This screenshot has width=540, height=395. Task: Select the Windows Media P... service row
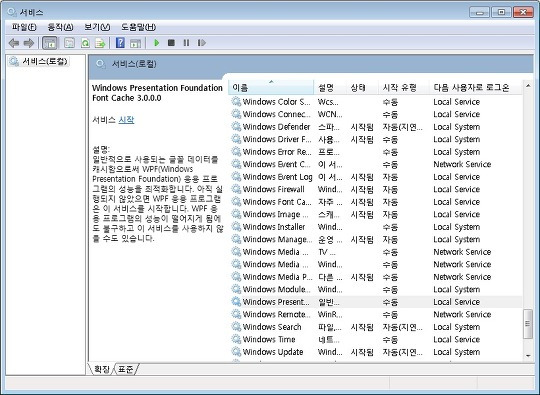(376, 277)
